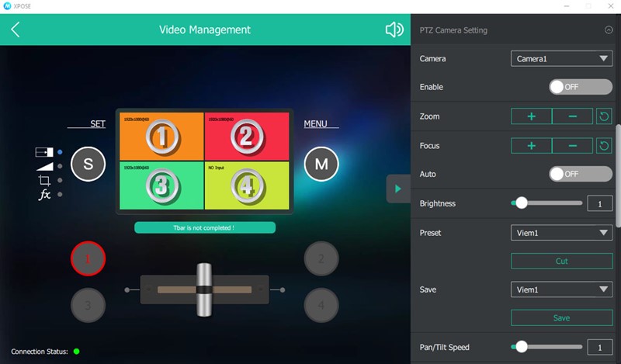Click the dot beside the wedge icon

click(60, 166)
